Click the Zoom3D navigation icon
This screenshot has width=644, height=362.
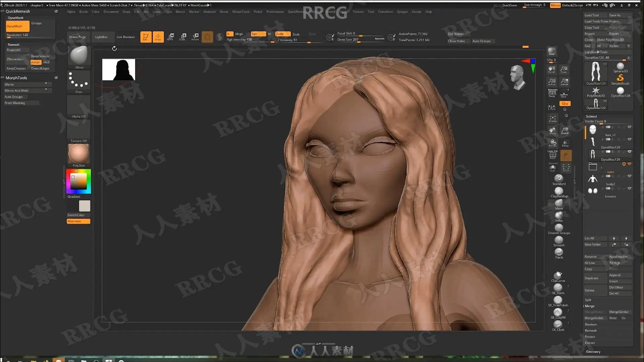click(x=565, y=131)
